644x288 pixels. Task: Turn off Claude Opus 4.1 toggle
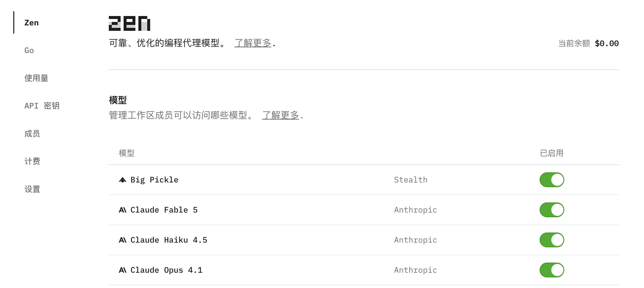tap(552, 270)
